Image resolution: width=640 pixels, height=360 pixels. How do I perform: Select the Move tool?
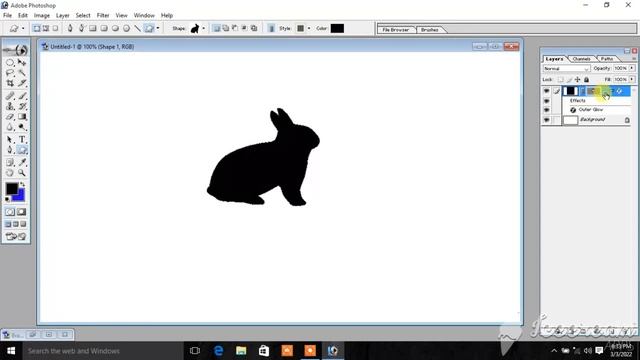22,62
